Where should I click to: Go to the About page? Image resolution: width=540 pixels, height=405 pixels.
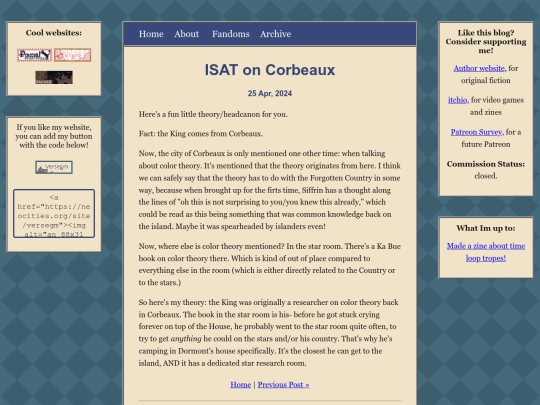(x=186, y=34)
